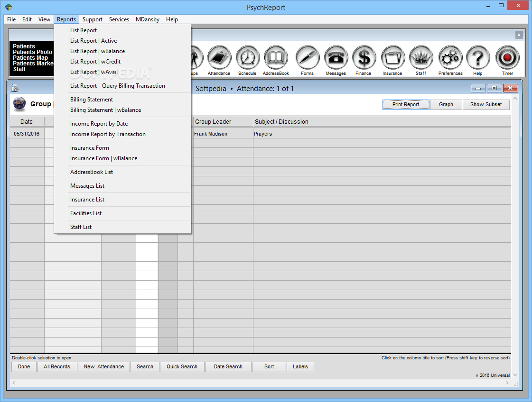Click the PsychReport title bar app icon
The image size is (532, 402).
pyautogui.click(x=9, y=7)
